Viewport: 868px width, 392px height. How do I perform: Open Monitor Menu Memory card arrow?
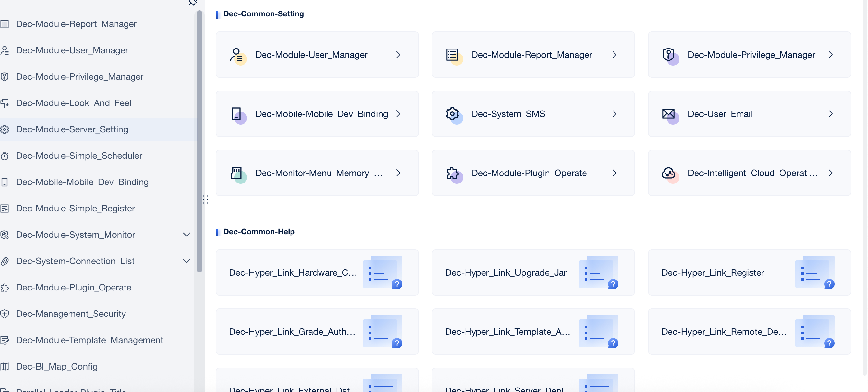click(x=398, y=173)
